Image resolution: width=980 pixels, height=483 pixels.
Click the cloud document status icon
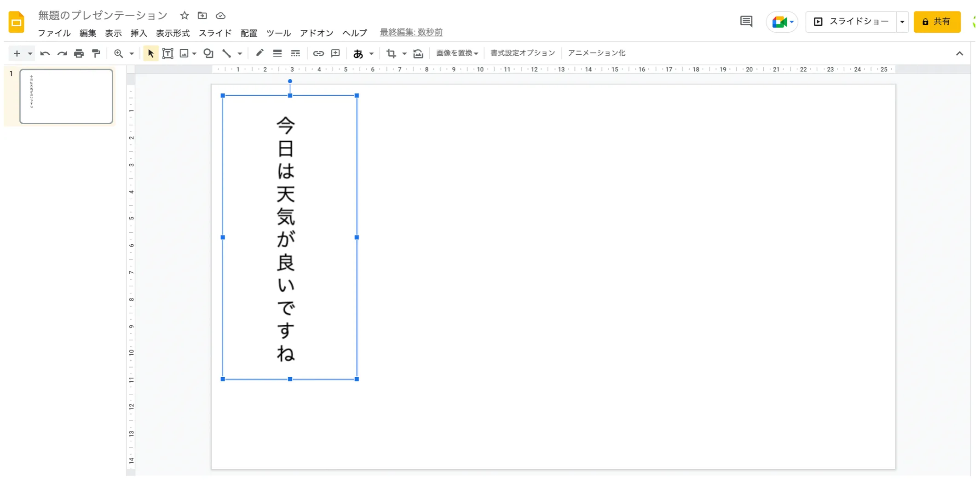(220, 16)
